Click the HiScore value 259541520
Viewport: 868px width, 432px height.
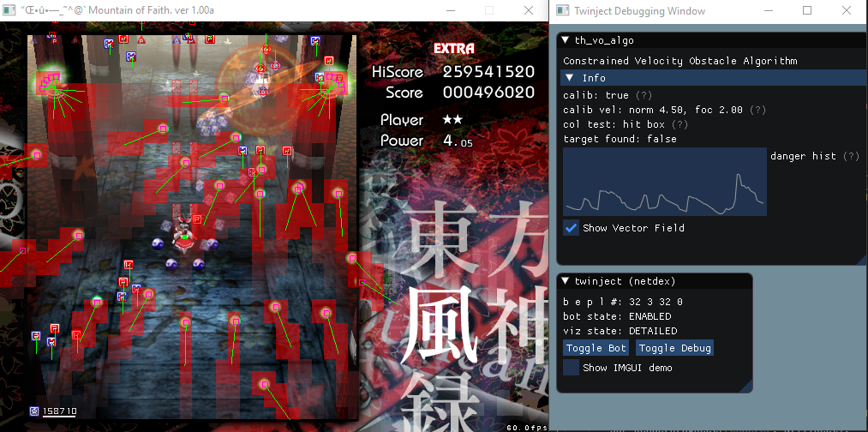tap(488, 71)
